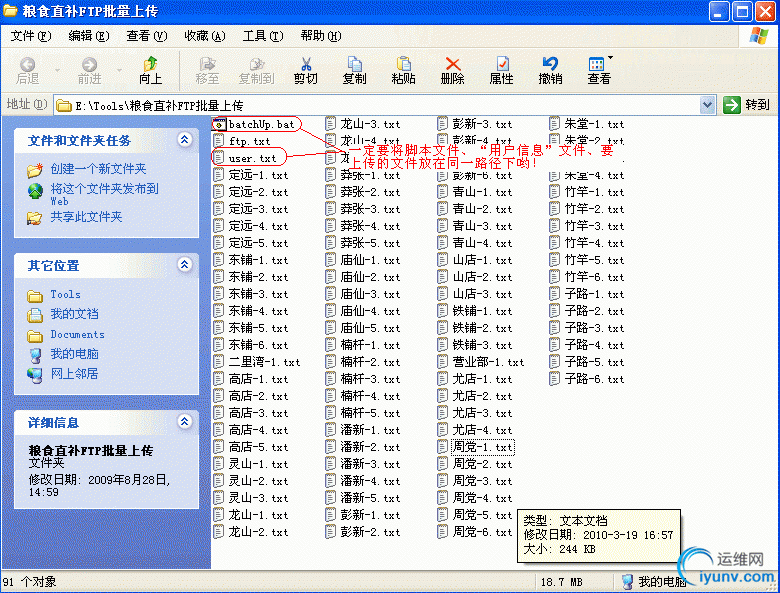Select the 潘新-5.txt file icon
Screen dimensions: 780x593
click(330, 498)
